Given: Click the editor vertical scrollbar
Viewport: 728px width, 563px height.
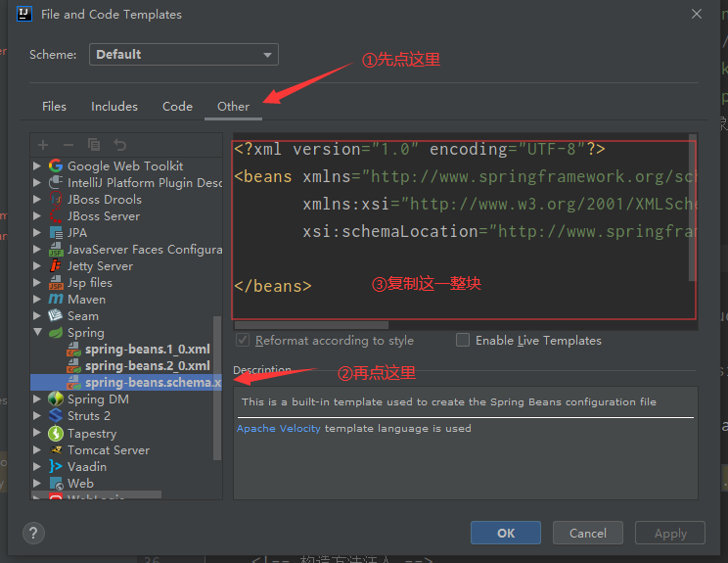Looking at the screenshot, I should (x=692, y=208).
